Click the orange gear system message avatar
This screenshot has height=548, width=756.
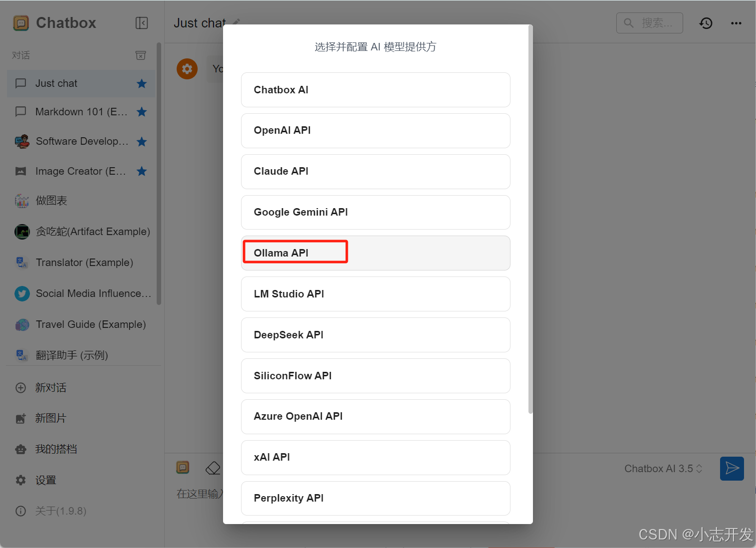(x=187, y=69)
